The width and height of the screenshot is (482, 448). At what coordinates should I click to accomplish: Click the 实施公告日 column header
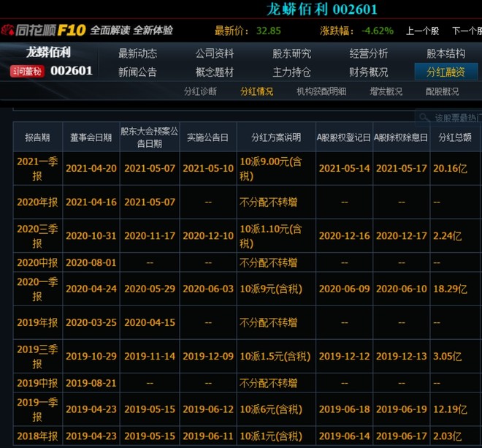coord(208,137)
